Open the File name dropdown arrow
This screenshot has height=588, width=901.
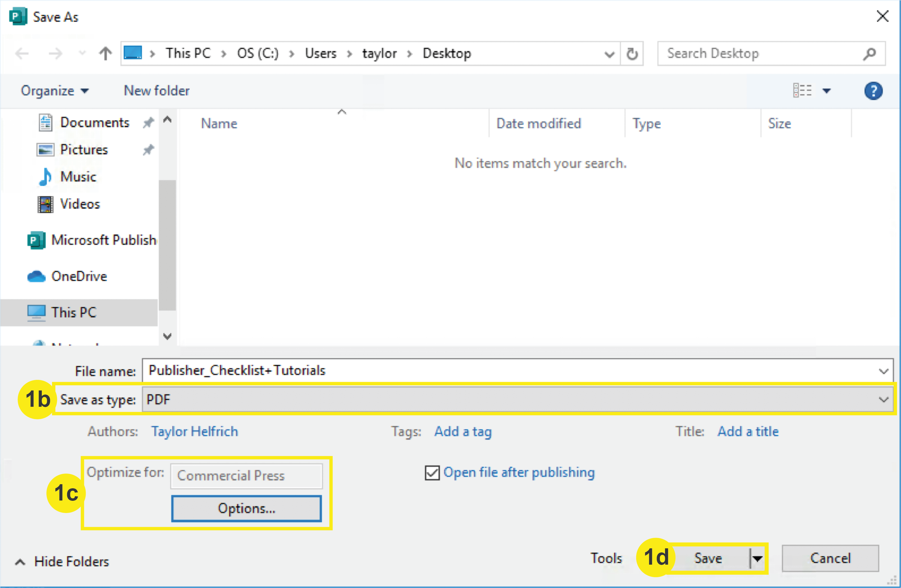click(883, 371)
